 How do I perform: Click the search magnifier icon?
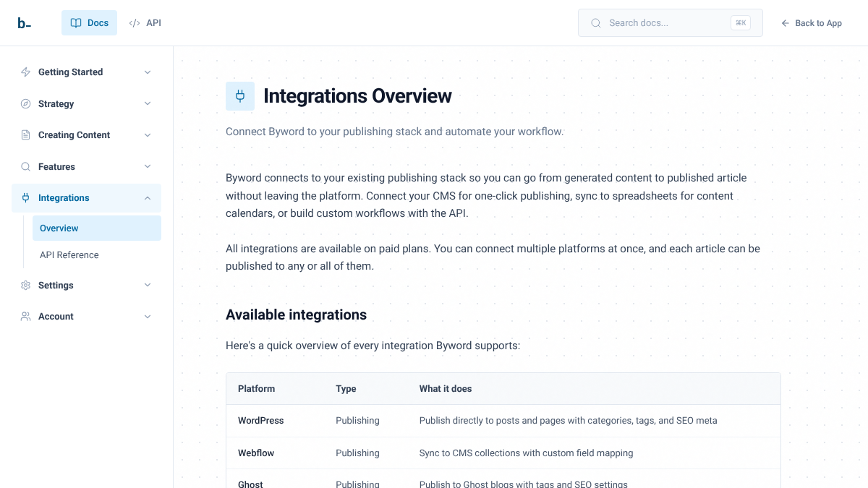(596, 23)
